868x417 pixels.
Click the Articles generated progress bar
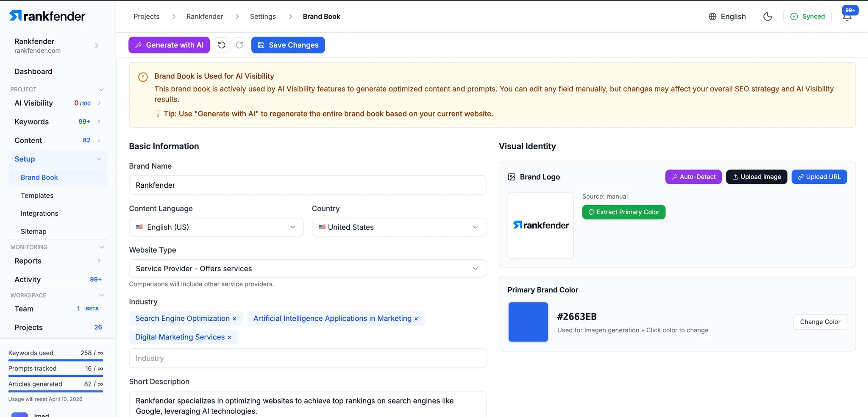56,392
